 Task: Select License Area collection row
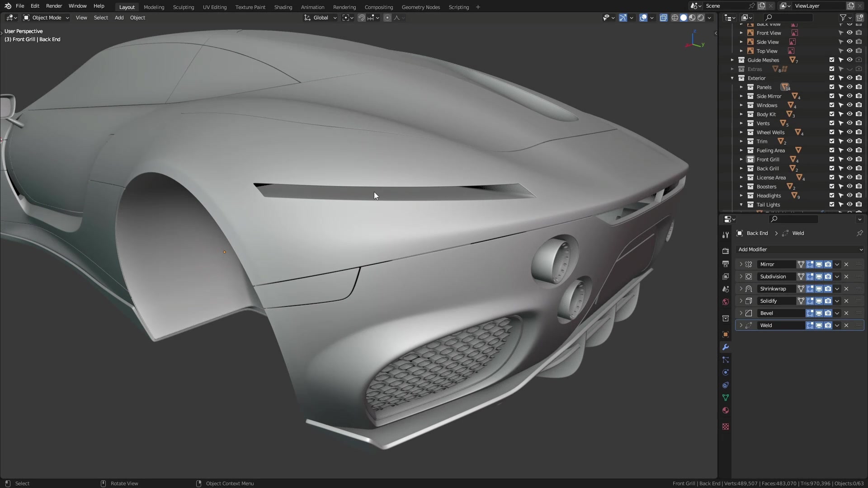pos(771,178)
